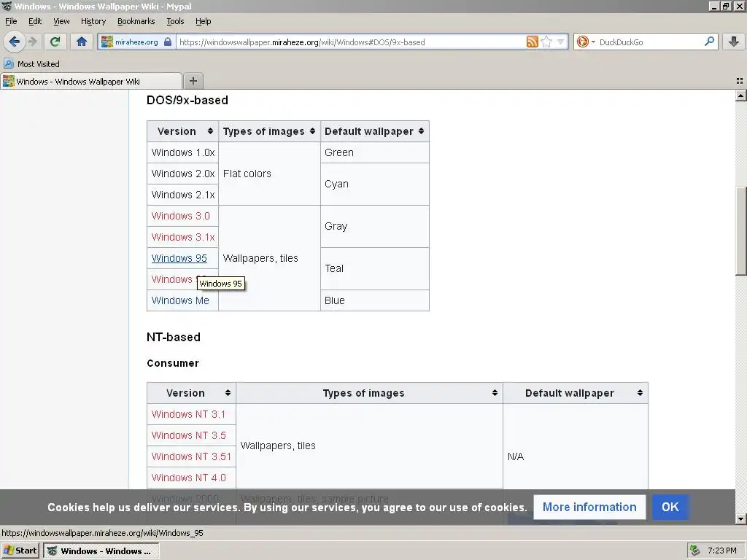Click the forward navigation arrow
The height and width of the screenshot is (560, 747).
[32, 42]
